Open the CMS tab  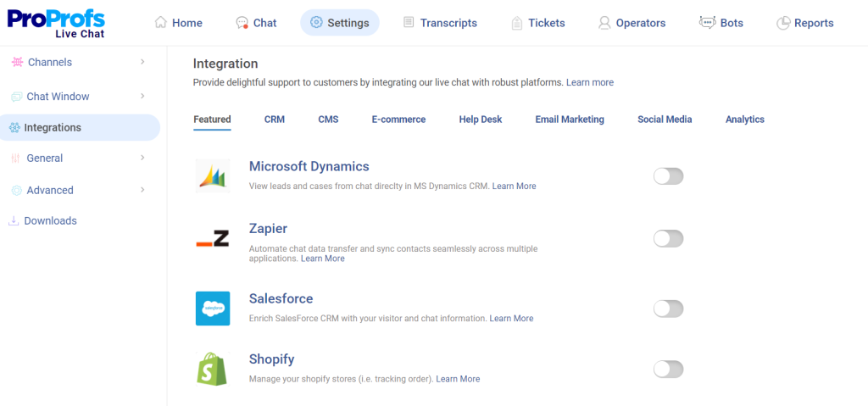(x=328, y=119)
